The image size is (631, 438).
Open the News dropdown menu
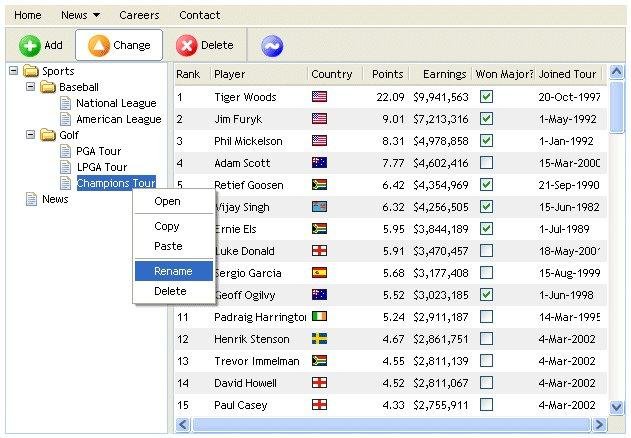coord(80,15)
